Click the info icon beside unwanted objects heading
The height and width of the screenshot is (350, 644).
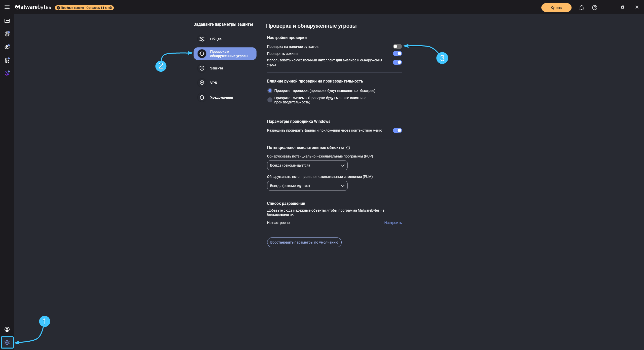click(348, 148)
